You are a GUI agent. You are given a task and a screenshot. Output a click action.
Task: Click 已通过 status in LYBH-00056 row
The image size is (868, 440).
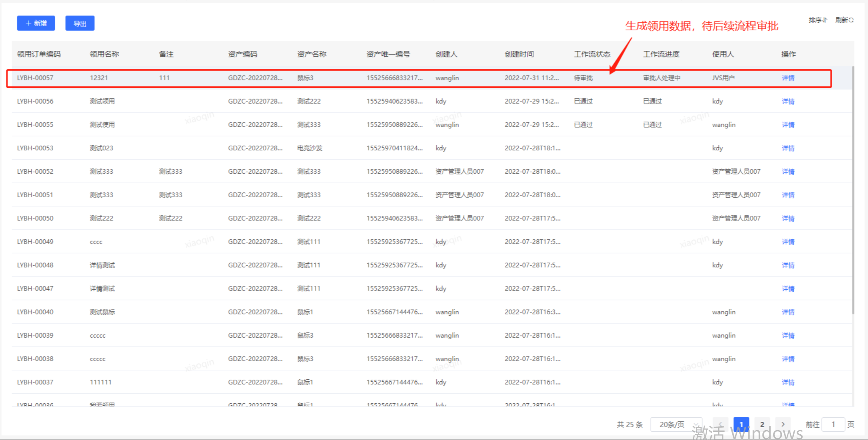tap(583, 102)
